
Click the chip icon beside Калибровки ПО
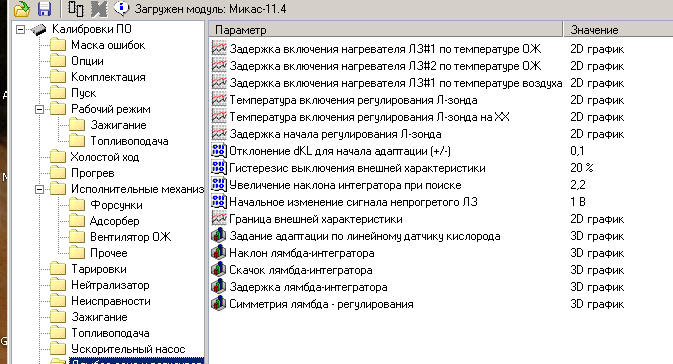pyautogui.click(x=39, y=29)
